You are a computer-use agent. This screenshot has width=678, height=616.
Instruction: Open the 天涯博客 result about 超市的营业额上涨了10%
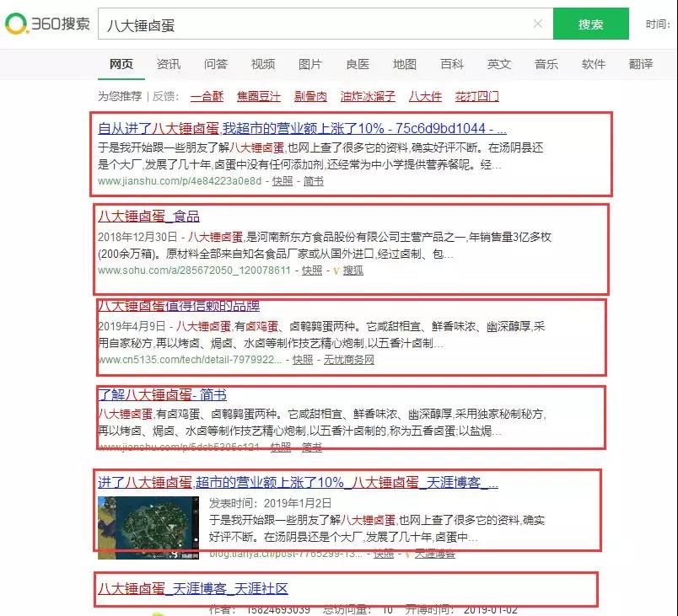tap(298, 482)
